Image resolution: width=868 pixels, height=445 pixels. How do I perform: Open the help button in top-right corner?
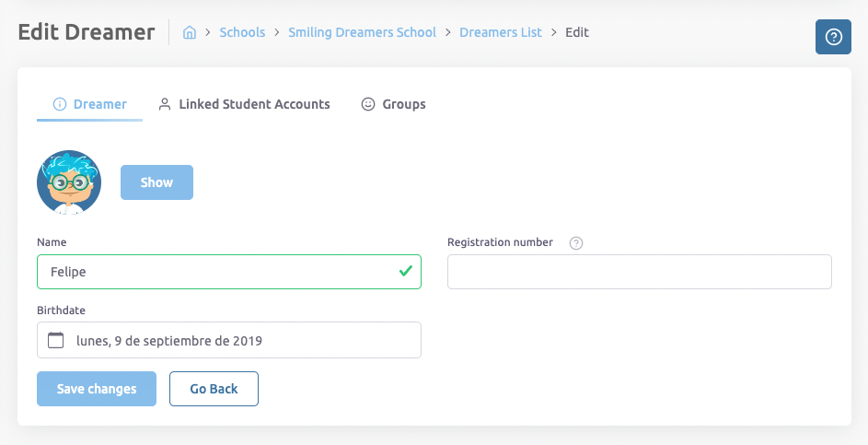tap(833, 37)
